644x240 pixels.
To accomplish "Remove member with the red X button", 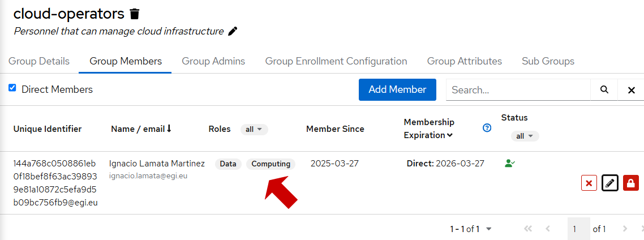I will click(x=589, y=183).
